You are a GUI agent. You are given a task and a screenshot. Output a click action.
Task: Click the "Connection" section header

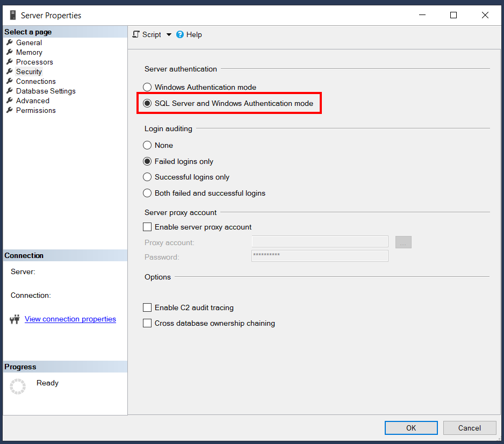[24, 256]
